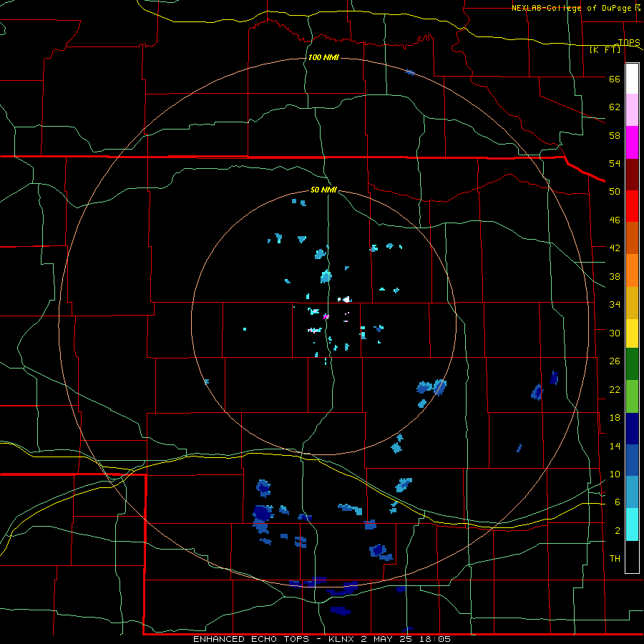Click the "10" legend value
The image size is (644, 644).
615,474
